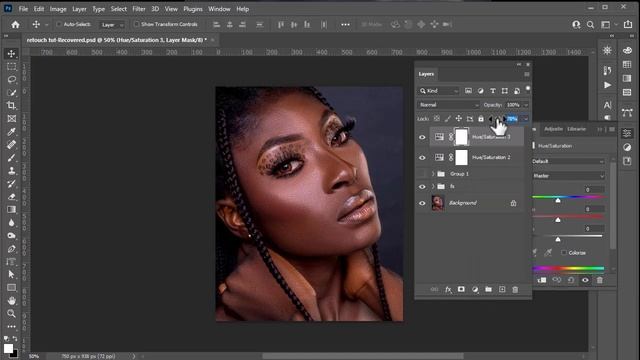Switch to the Layers tab
Image resolution: width=640 pixels, height=360 pixels.
point(426,74)
